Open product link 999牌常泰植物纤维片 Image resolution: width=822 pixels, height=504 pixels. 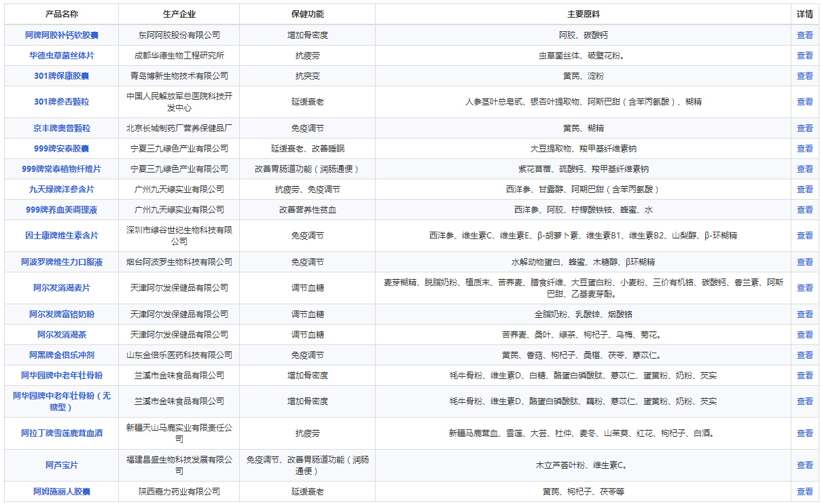point(62,169)
